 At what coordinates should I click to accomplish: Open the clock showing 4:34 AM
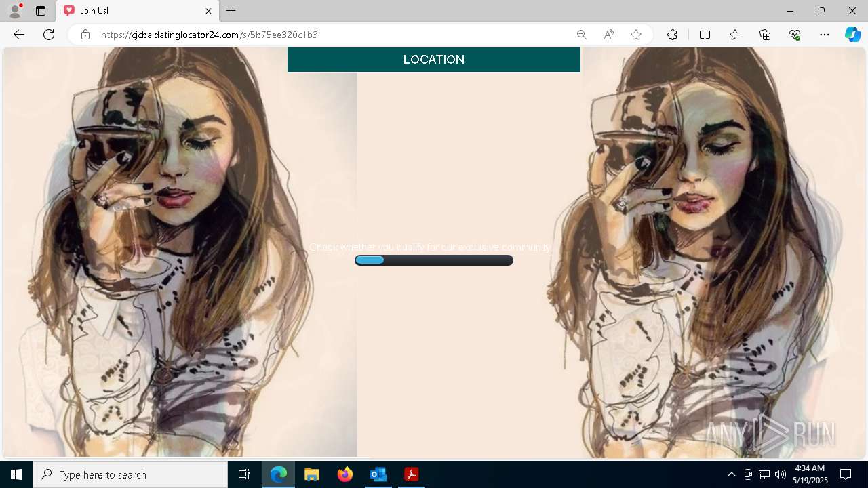(x=810, y=474)
